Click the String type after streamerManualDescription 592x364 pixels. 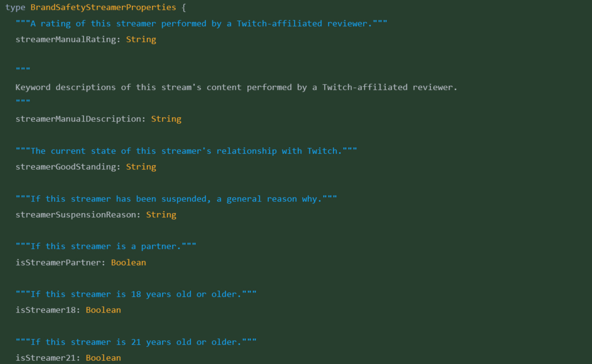(x=166, y=119)
